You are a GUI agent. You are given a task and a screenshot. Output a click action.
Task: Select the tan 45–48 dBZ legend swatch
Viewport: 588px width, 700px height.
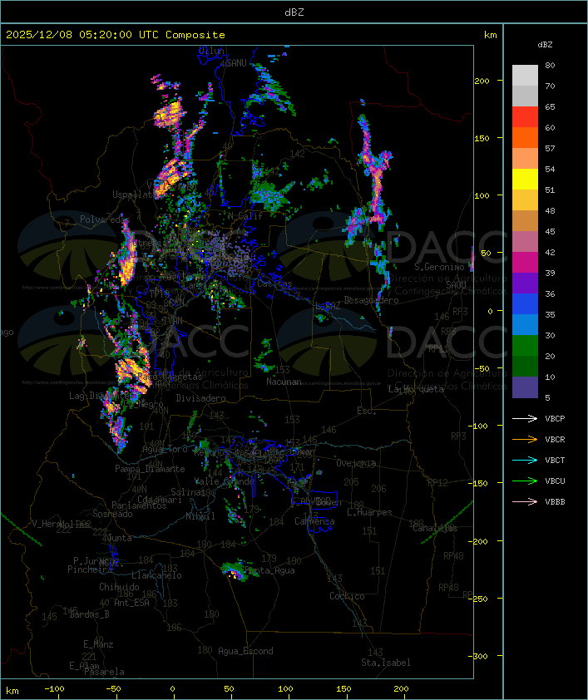coord(525,221)
